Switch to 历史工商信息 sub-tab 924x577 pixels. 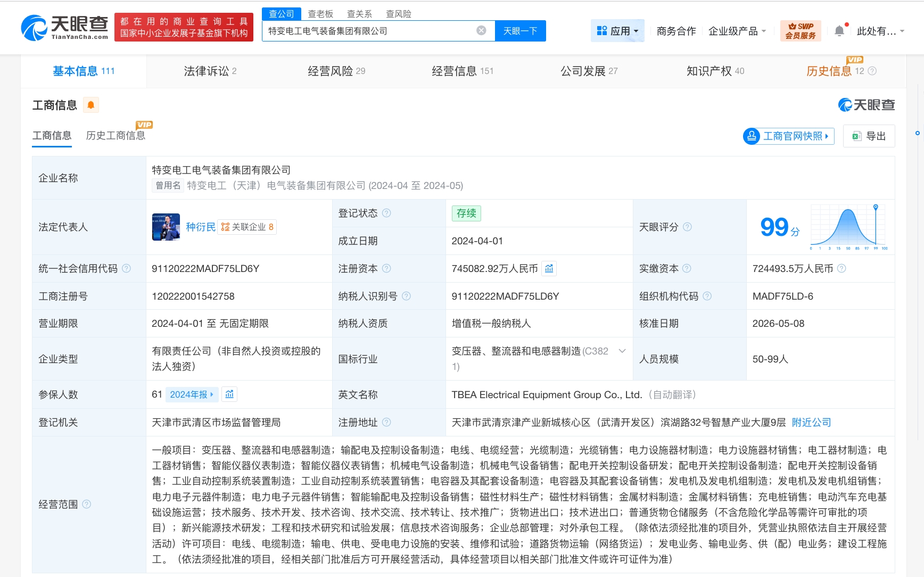(x=115, y=135)
